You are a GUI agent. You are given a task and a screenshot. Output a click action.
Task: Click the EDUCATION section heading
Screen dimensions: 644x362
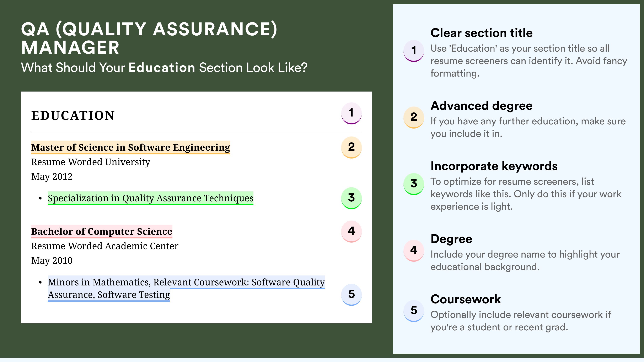coord(73,116)
